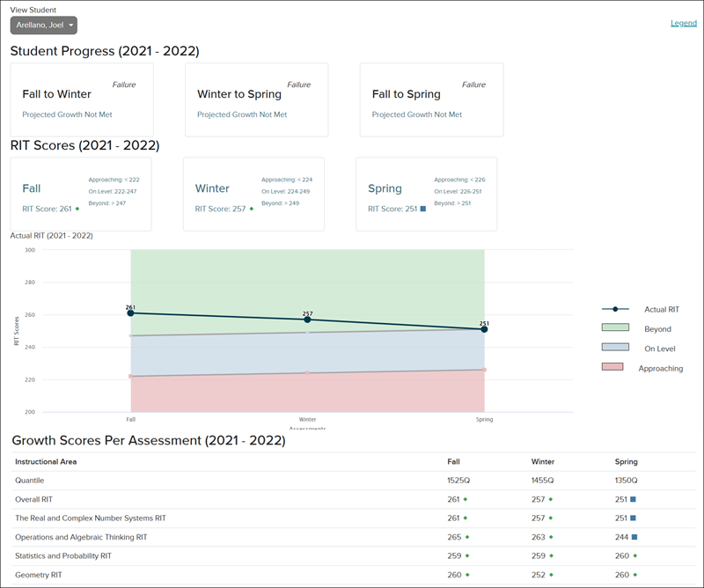Open the Arellano, Joel student dropdown

click(x=43, y=26)
